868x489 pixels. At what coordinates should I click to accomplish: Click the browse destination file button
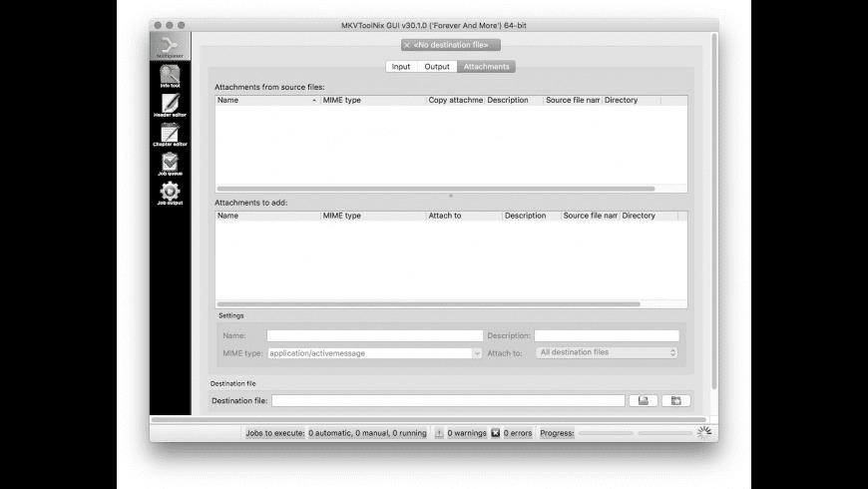[644, 400]
